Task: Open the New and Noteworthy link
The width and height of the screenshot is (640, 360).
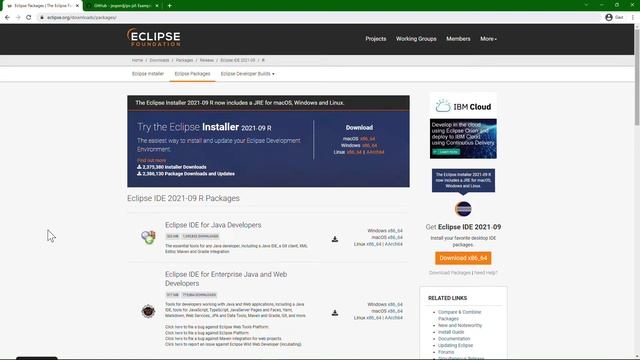Action: 460,325
